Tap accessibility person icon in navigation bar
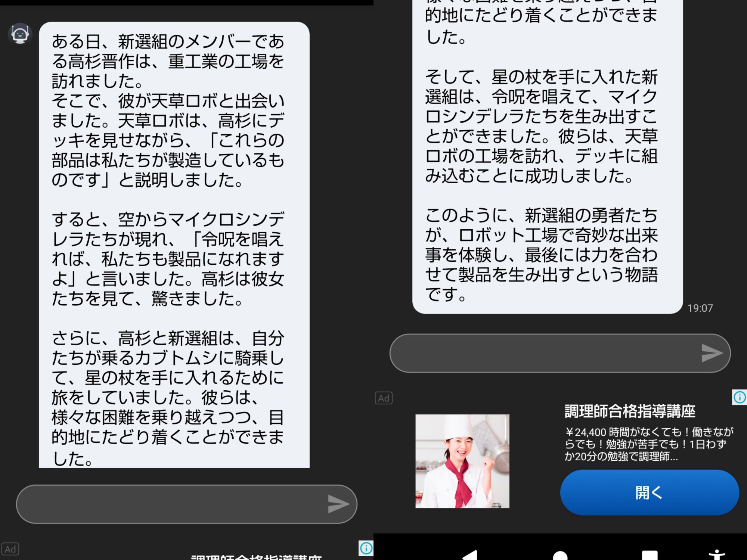 coord(716,555)
